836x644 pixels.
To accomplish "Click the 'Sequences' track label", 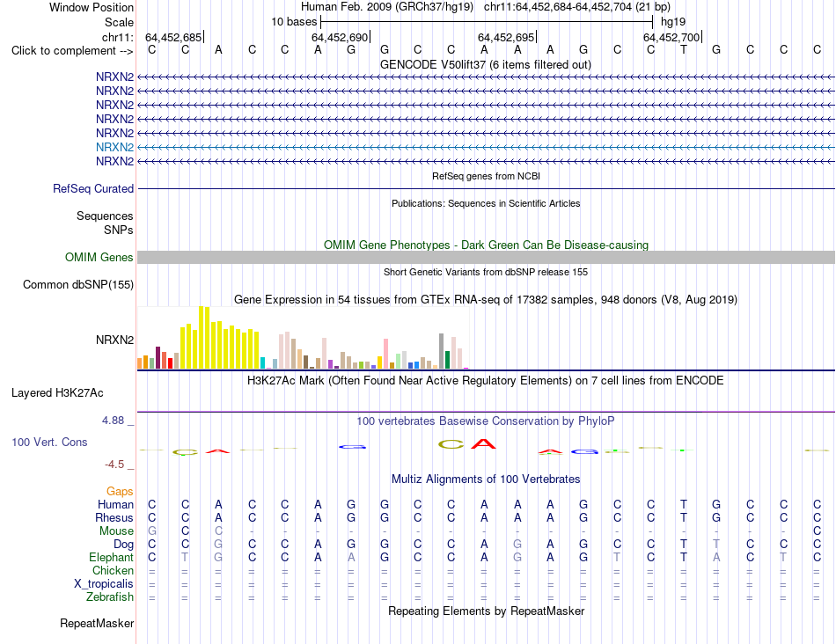I will 105,216.
